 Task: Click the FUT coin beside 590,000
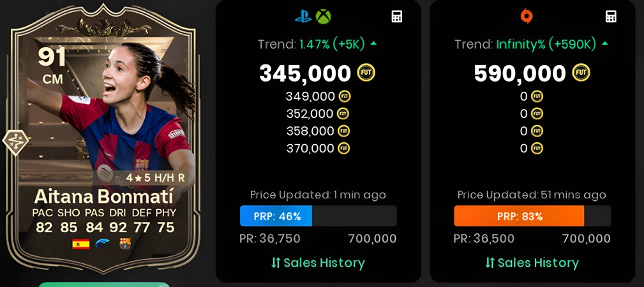point(581,73)
